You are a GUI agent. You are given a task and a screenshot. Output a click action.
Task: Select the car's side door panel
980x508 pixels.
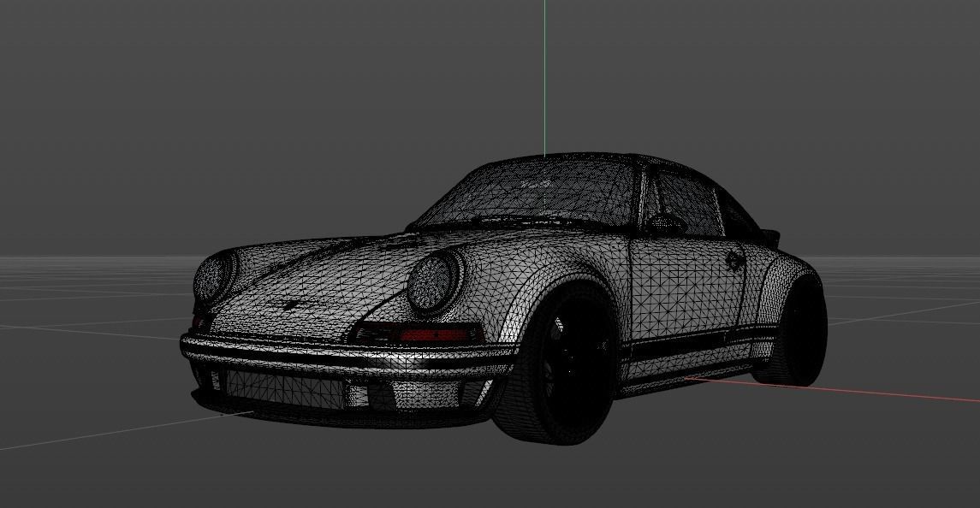tap(687, 293)
